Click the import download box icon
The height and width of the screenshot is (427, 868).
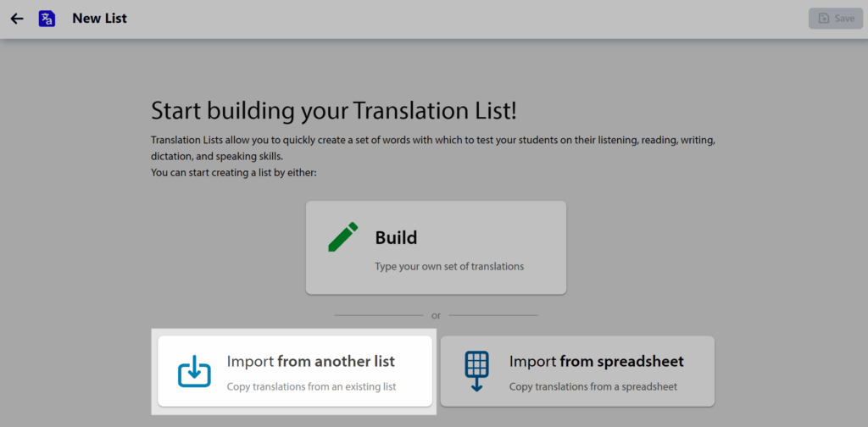pos(194,371)
